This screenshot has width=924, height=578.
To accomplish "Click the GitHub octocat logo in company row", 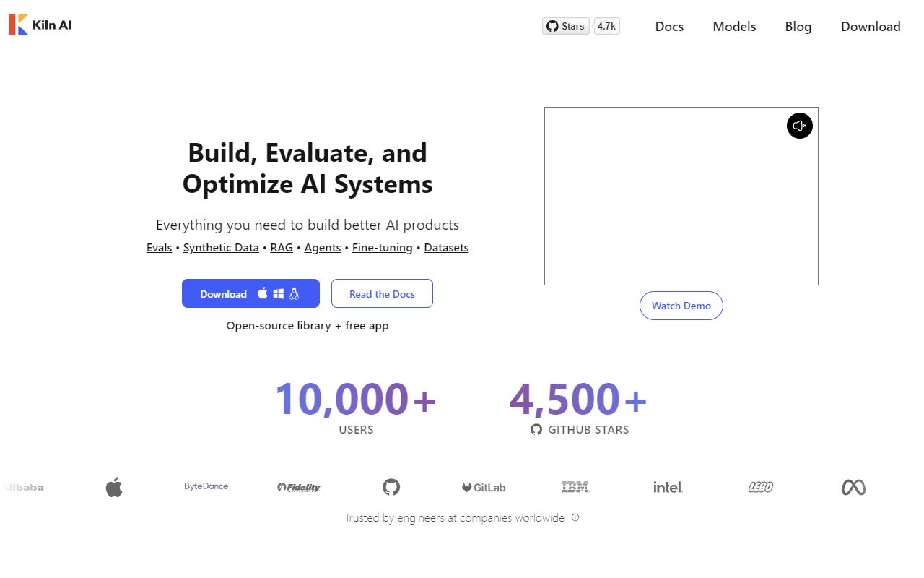I will pyautogui.click(x=391, y=487).
